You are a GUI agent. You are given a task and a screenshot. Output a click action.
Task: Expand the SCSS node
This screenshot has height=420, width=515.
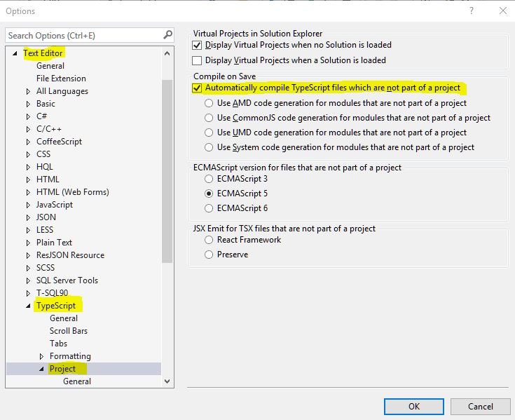coord(28,268)
